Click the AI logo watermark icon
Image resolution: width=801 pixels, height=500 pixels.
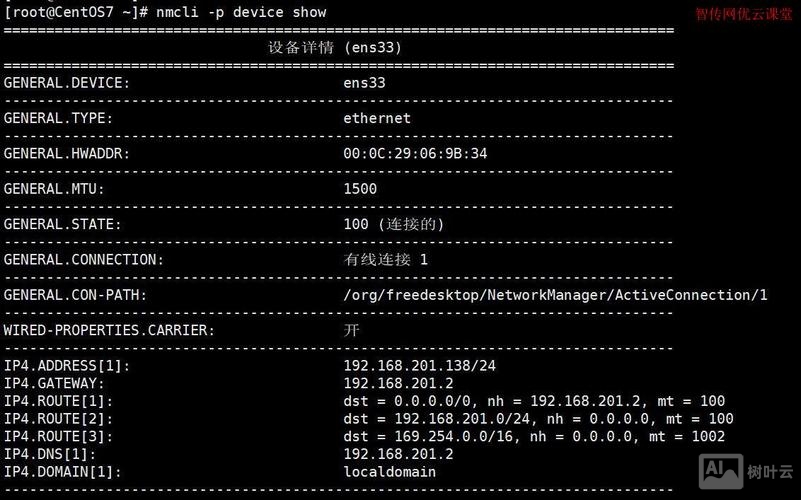722,470
